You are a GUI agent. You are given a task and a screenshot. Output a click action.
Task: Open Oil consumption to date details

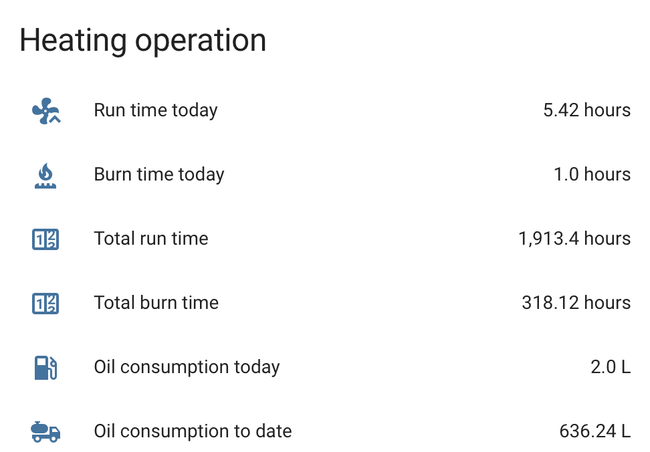193,431
